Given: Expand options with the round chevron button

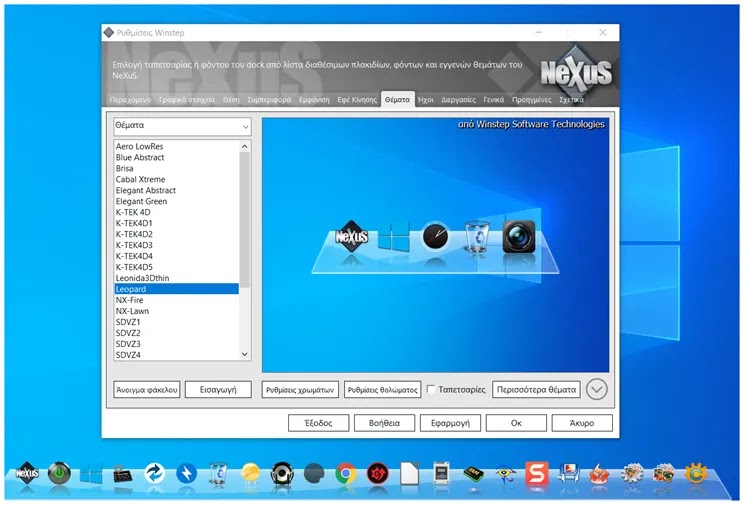Looking at the screenshot, I should pyautogui.click(x=596, y=390).
